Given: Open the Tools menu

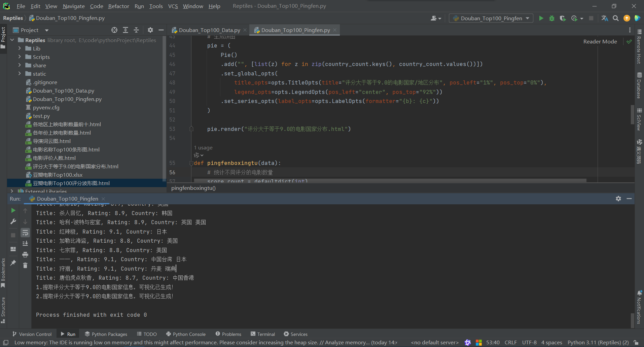Looking at the screenshot, I should click(x=156, y=6).
